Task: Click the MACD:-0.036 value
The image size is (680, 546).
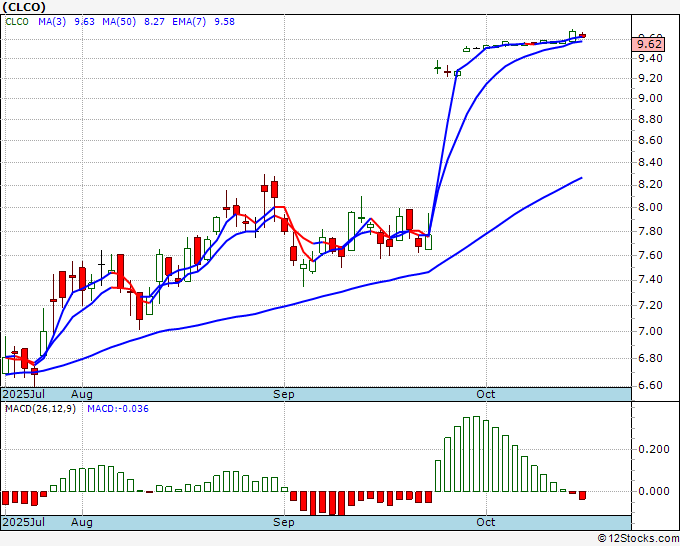Action: coord(118,409)
